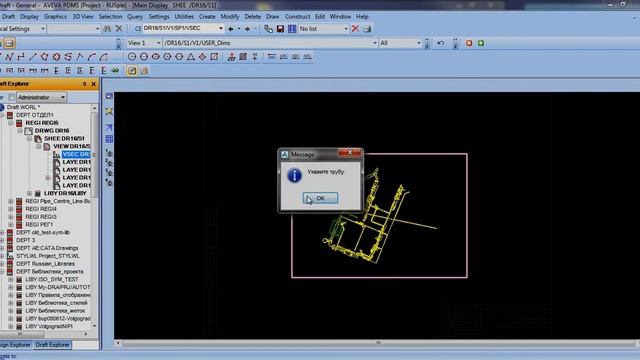Viewport: 640px width, 360px height.
Task: Expand the LIBY ISO_SYM_TEST tree node
Action: coord(10,280)
